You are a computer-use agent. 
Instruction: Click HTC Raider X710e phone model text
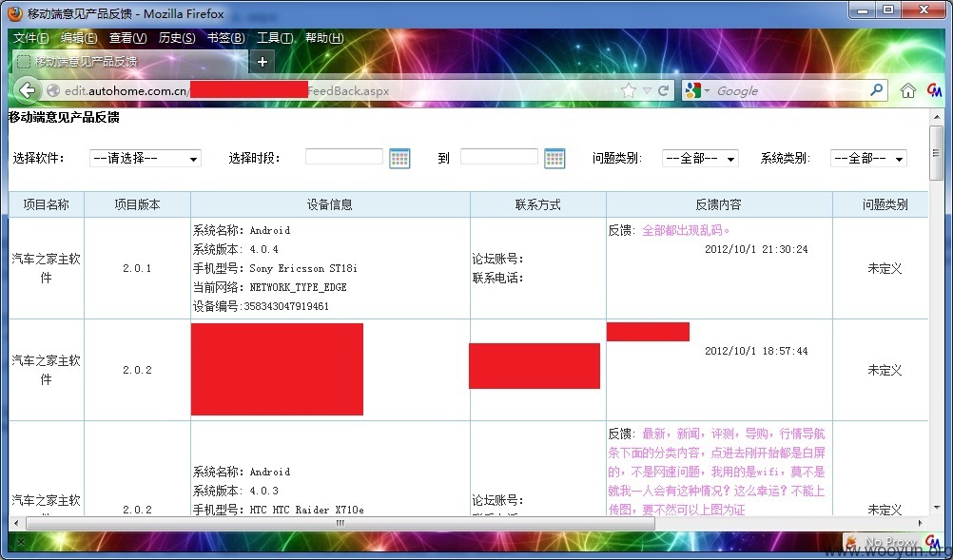pyautogui.click(x=306, y=510)
